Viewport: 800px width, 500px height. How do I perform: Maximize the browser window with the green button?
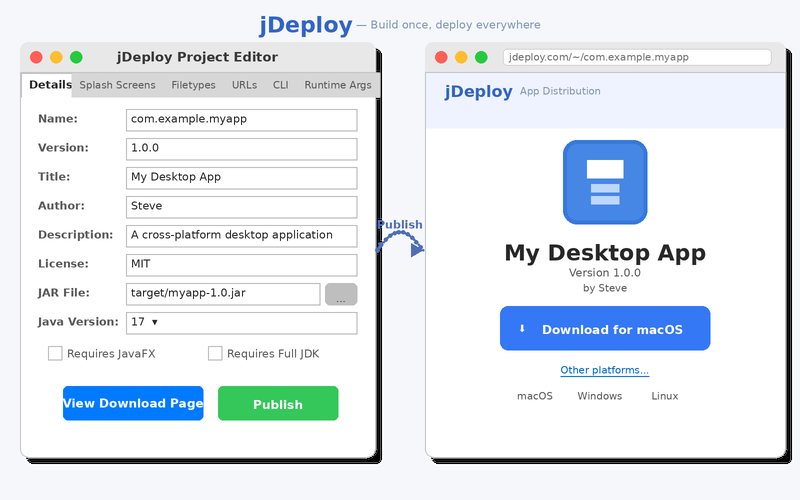pos(481,57)
